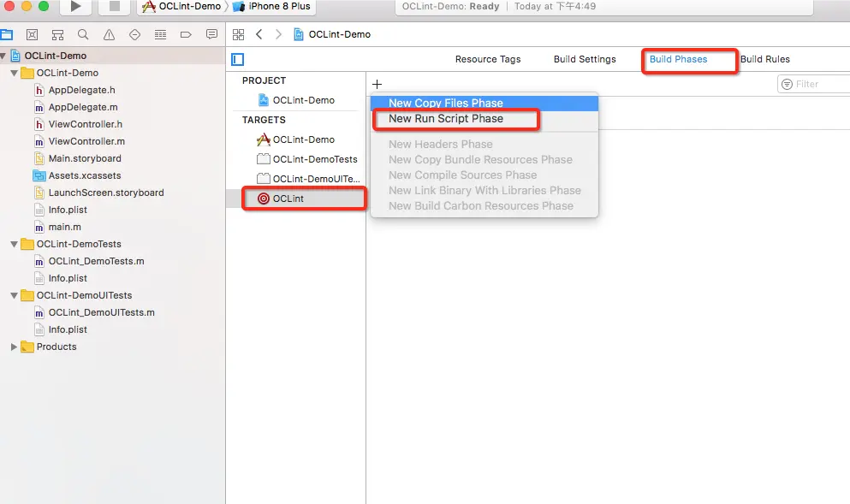Select OCLint-Demo in the jump bar
The height and width of the screenshot is (504, 850).
332,34
